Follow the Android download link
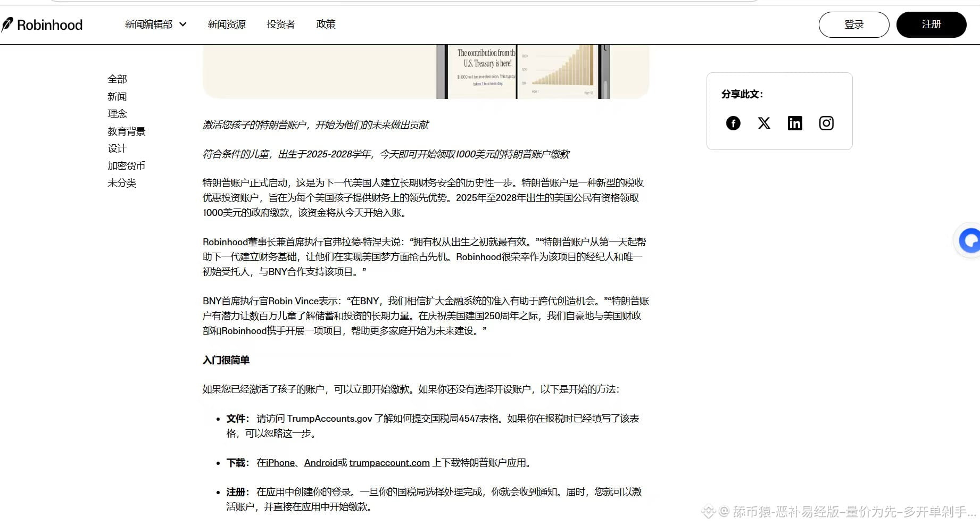The width and height of the screenshot is (980, 525). pyautogui.click(x=321, y=463)
